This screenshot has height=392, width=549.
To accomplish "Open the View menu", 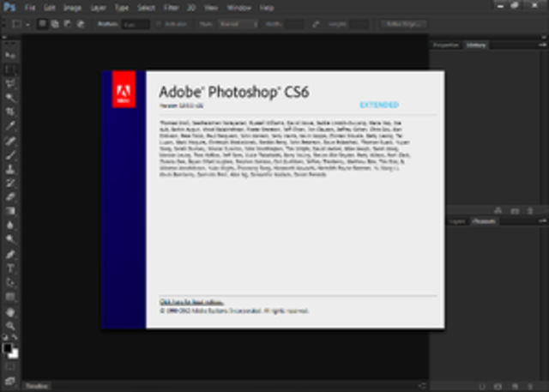I will [211, 8].
